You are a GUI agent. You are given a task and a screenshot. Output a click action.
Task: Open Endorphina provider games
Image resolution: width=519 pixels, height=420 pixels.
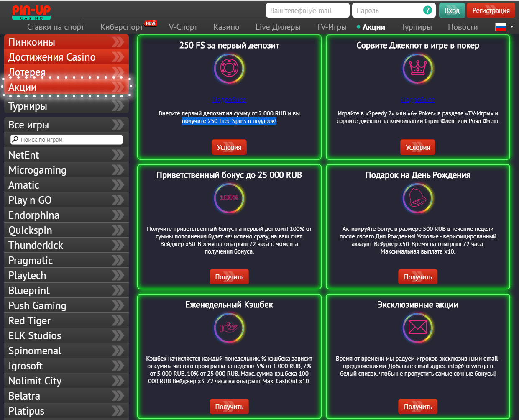click(66, 215)
